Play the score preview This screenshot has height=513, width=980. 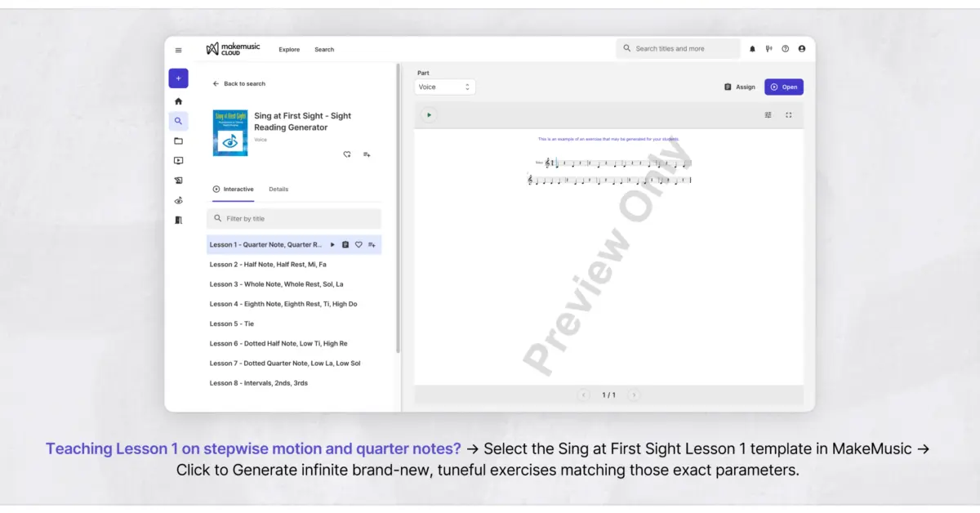(429, 115)
